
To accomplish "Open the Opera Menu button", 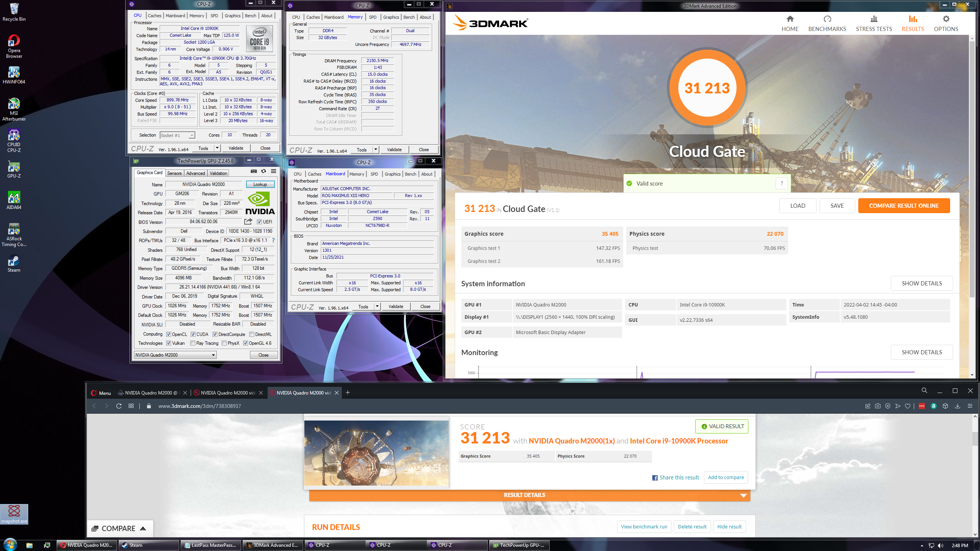I will tap(101, 393).
